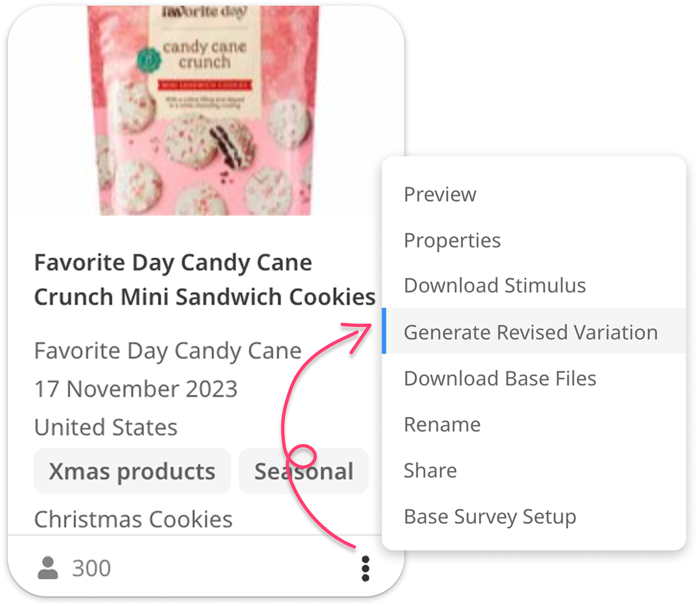Click the respondents person icon
The image size is (700, 606).
(47, 568)
